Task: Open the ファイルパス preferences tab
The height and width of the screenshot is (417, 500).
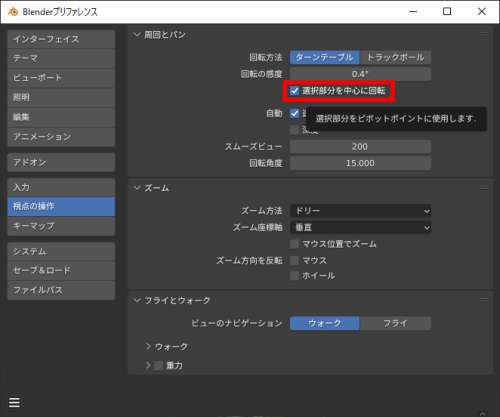Action: (61, 290)
